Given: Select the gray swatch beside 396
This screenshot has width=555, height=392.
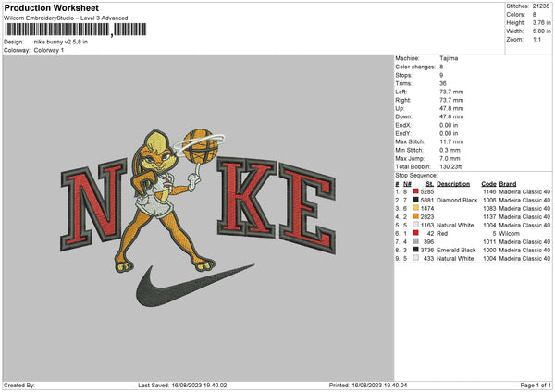Looking at the screenshot, I should pyautogui.click(x=416, y=241).
